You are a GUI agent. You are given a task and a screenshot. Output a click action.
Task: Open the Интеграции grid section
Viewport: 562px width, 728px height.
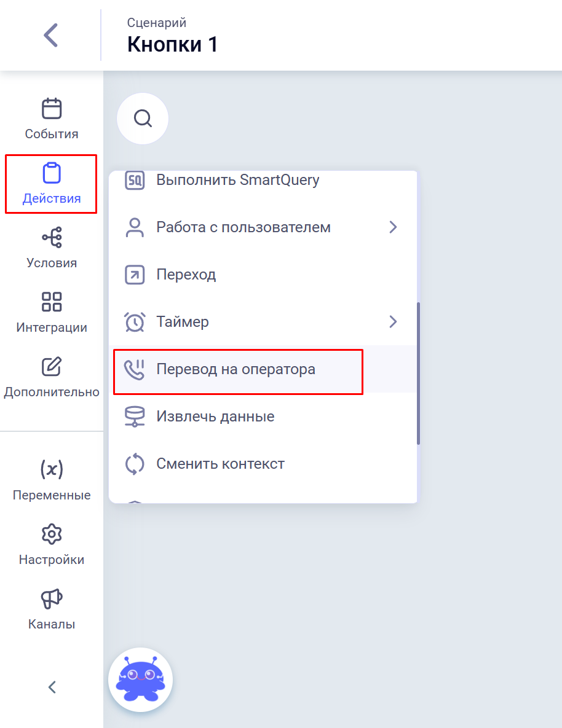[x=52, y=312]
